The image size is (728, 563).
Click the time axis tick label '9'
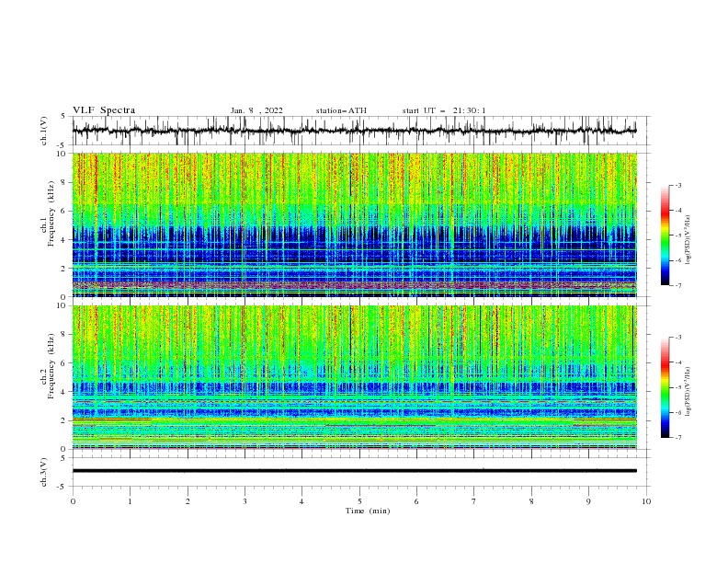click(x=588, y=501)
